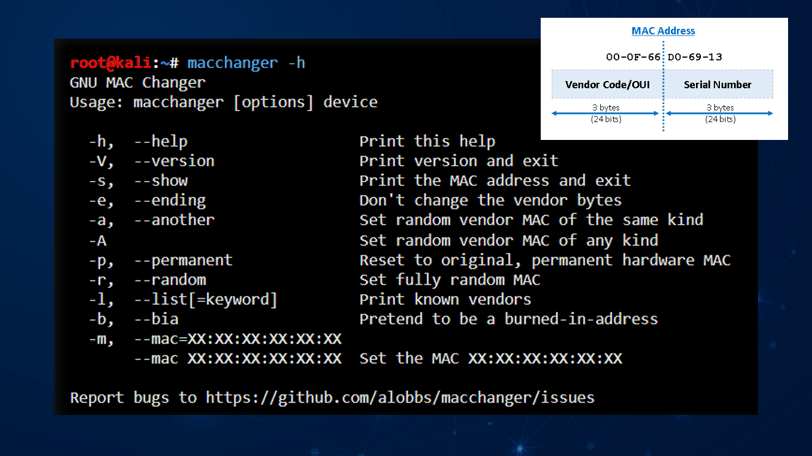Click the MAC Address heading link

click(663, 31)
